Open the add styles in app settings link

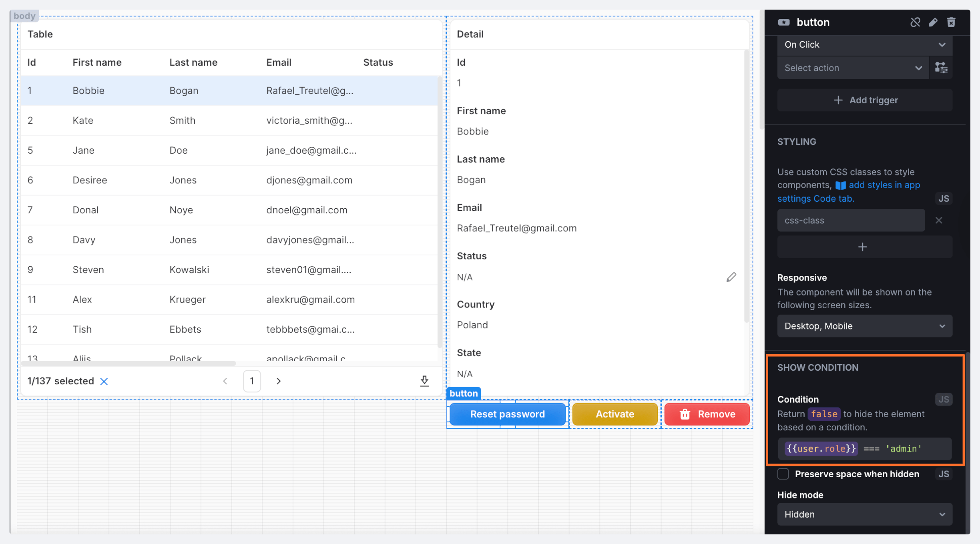(x=884, y=185)
